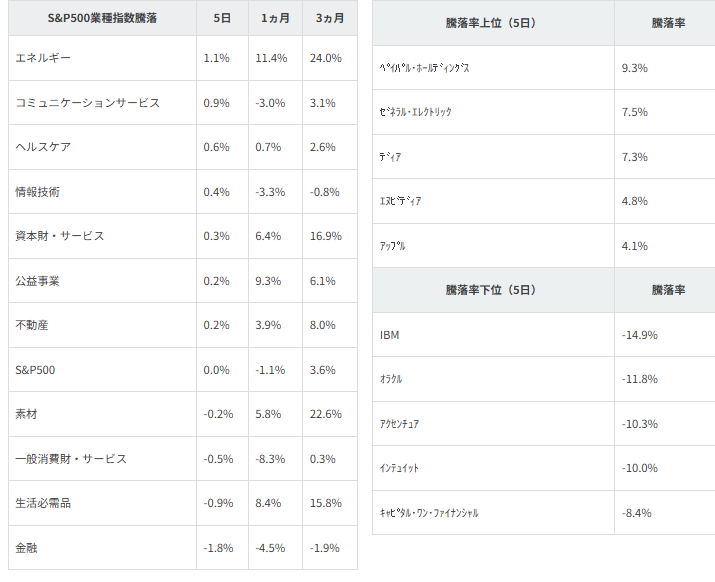
Task: Select the ヘルスケア sector cell
Action: click(x=43, y=147)
